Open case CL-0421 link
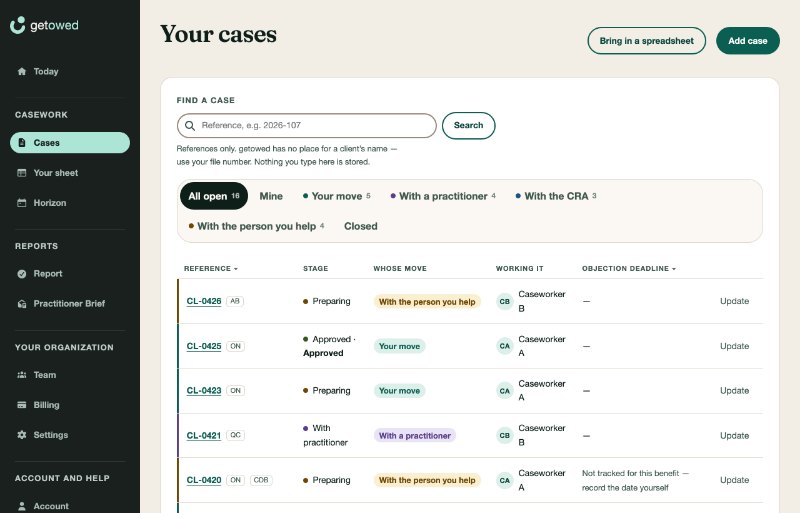Viewport: 800px width, 513px height. coord(204,435)
